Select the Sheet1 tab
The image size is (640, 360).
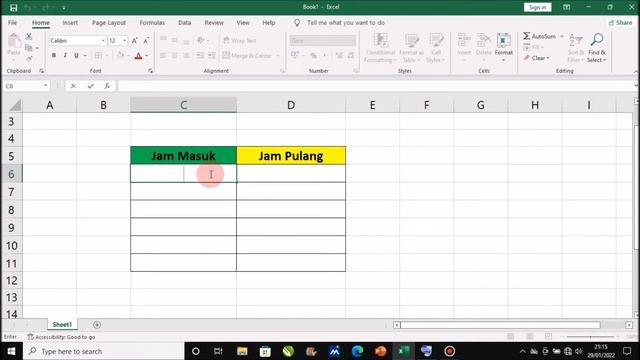coord(62,324)
